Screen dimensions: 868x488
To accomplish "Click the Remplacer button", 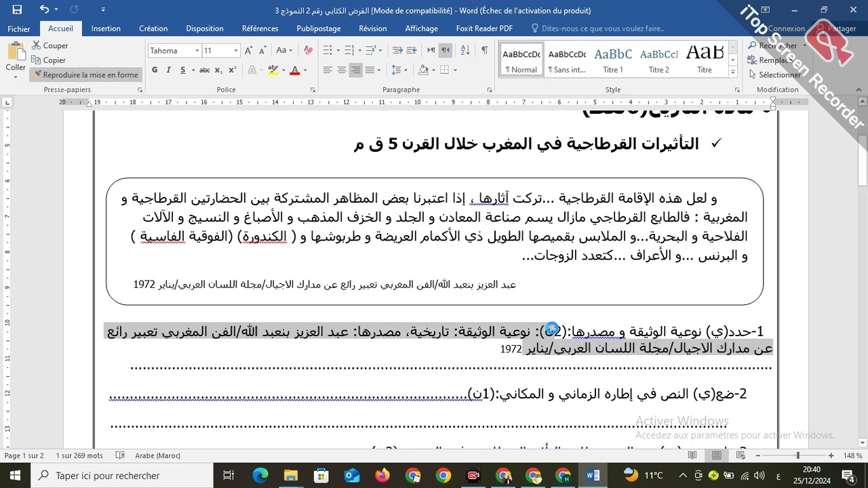I will click(771, 60).
